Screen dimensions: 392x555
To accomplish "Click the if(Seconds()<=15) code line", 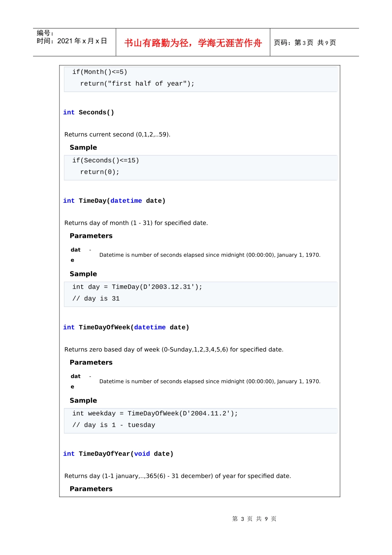I will (x=106, y=160).
